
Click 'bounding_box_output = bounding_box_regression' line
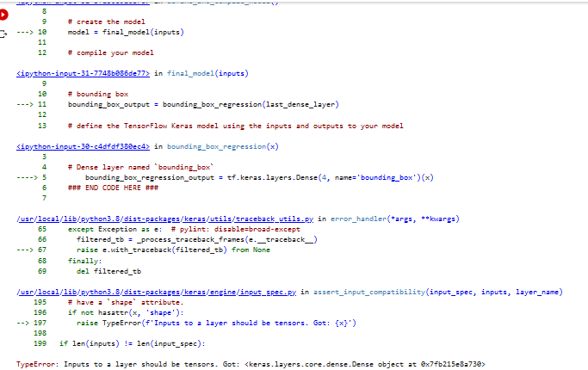pos(203,105)
